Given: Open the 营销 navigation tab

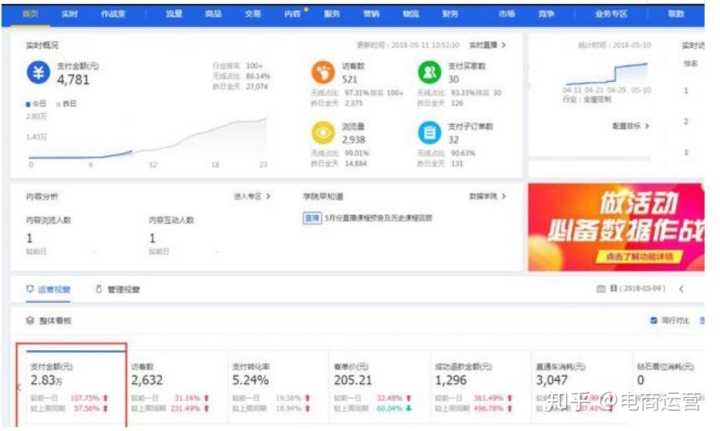Looking at the screenshot, I should pos(371,14).
